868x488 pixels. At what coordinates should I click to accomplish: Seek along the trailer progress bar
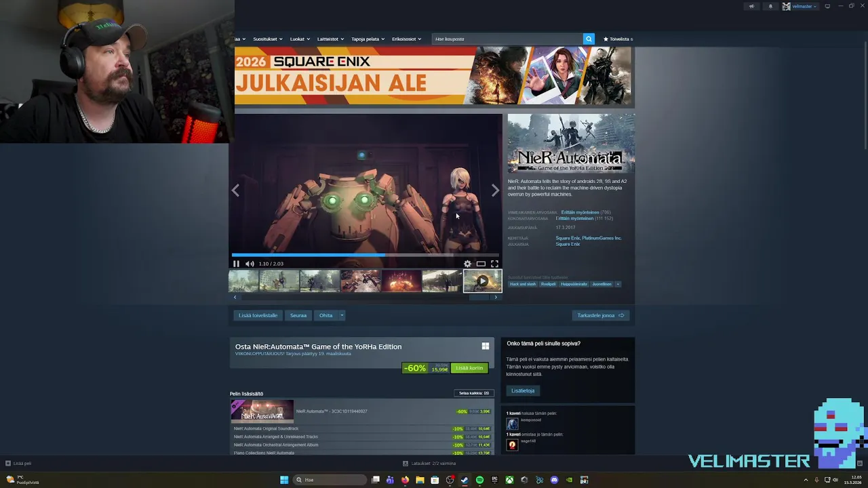point(365,256)
